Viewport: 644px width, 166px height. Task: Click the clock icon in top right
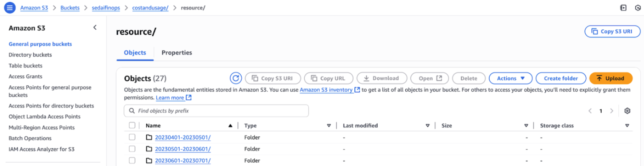(637, 8)
